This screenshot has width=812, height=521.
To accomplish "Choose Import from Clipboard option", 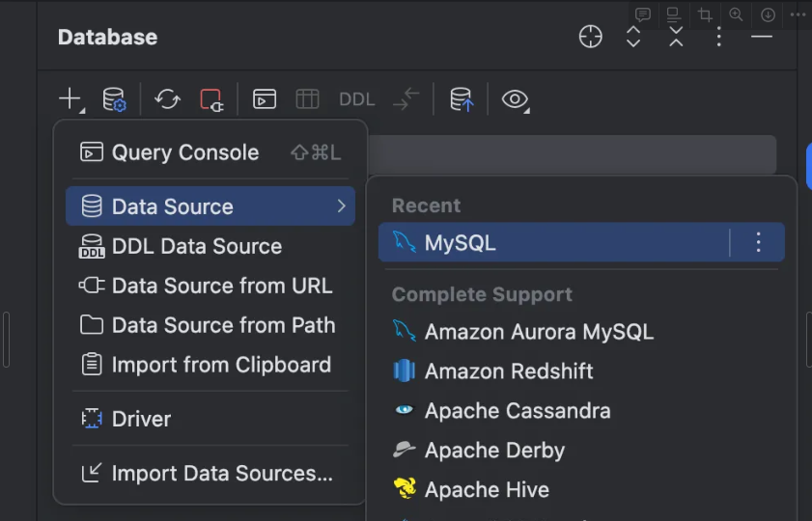I will tap(220, 365).
